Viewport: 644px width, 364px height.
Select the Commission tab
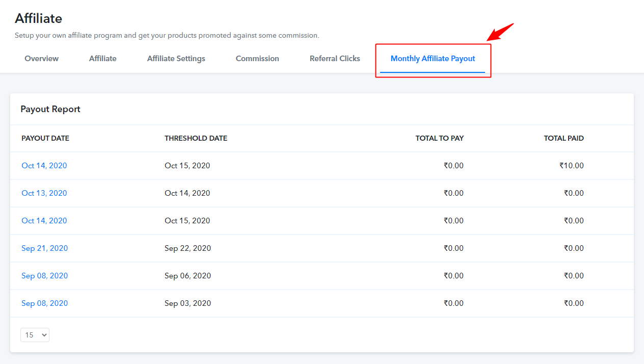click(x=257, y=58)
